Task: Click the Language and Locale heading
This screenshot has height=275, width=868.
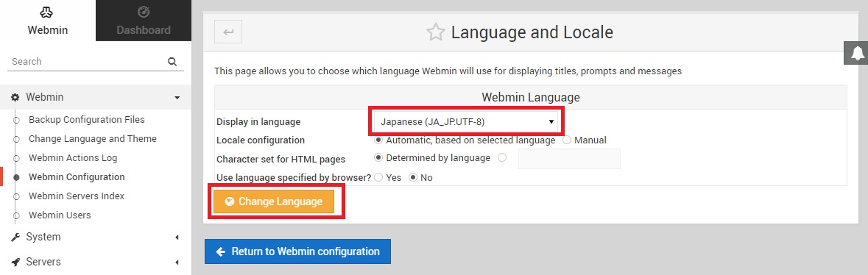Action: [532, 32]
